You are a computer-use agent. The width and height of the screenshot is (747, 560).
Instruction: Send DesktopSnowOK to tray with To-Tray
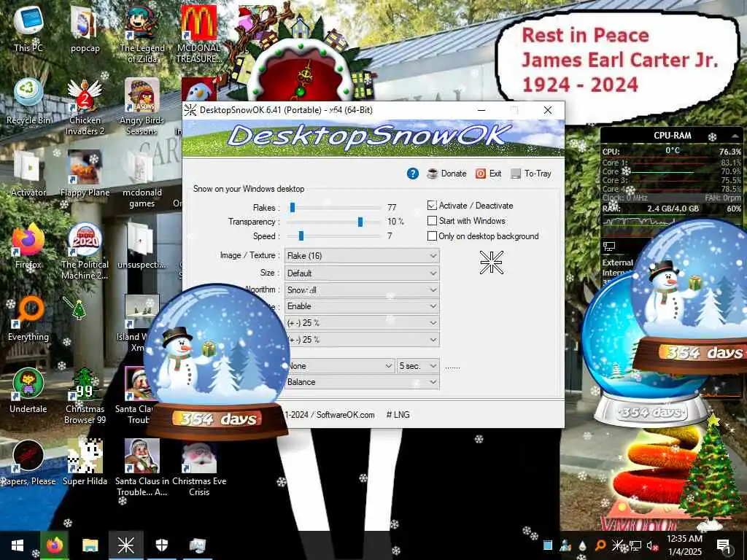click(531, 174)
